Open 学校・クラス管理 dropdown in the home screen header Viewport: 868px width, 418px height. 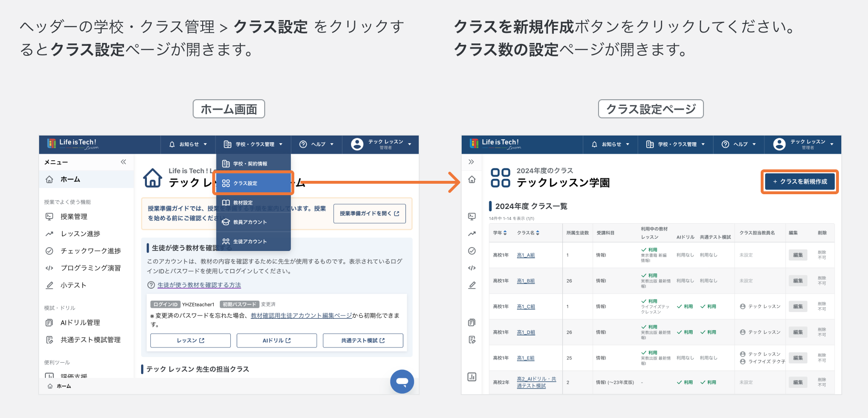[253, 144]
